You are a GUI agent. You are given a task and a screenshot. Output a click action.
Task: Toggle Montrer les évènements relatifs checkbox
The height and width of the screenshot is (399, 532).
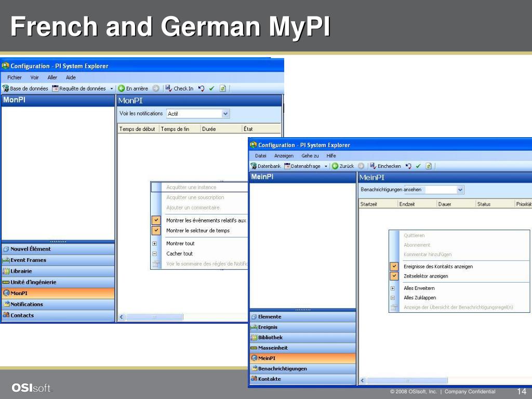[156, 220]
